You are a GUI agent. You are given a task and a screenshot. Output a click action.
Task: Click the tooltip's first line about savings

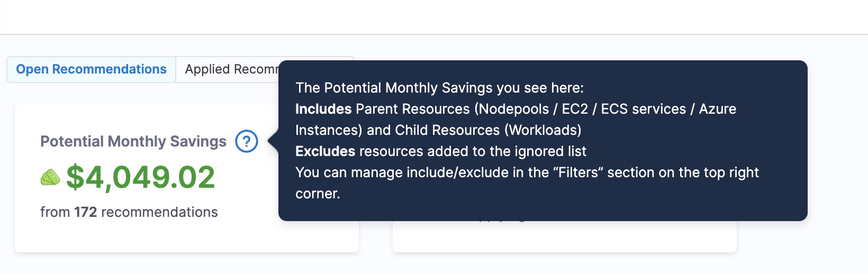439,88
